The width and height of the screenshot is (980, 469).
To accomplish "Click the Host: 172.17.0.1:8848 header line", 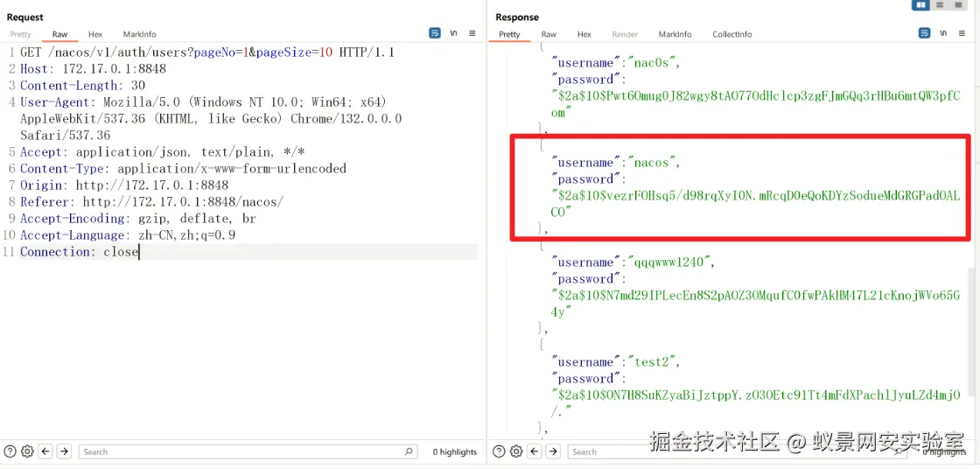I will tap(93, 69).
